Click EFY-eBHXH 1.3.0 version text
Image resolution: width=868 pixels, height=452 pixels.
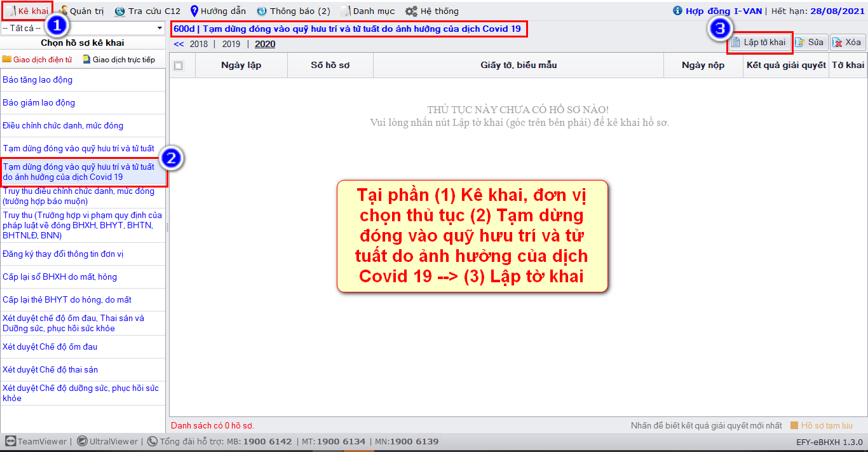[x=829, y=442]
